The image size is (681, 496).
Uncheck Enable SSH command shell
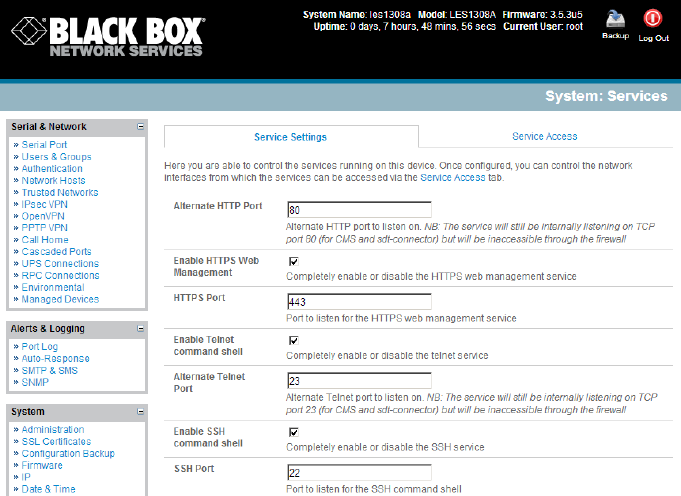coord(293,432)
